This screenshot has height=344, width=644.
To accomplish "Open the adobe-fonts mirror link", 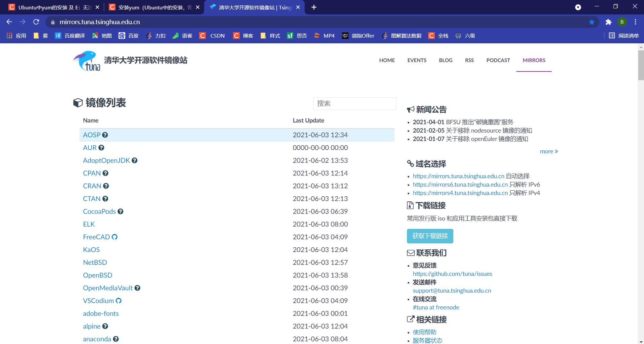I will click(x=101, y=313).
